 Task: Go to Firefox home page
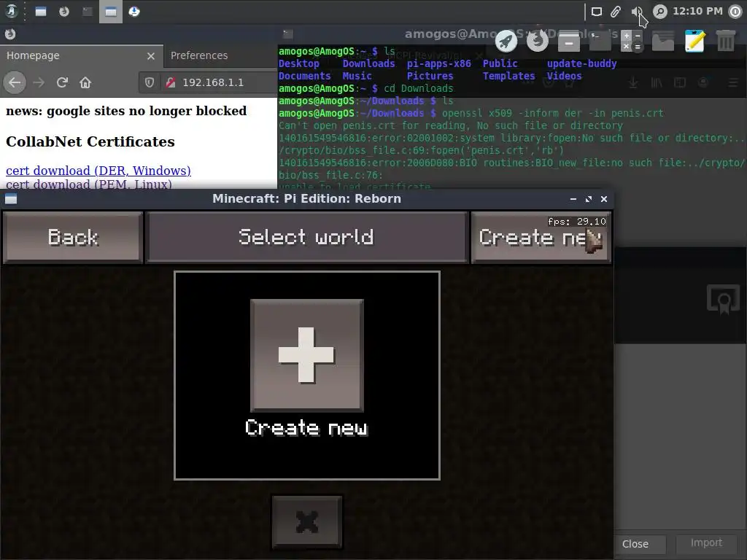[x=85, y=82]
